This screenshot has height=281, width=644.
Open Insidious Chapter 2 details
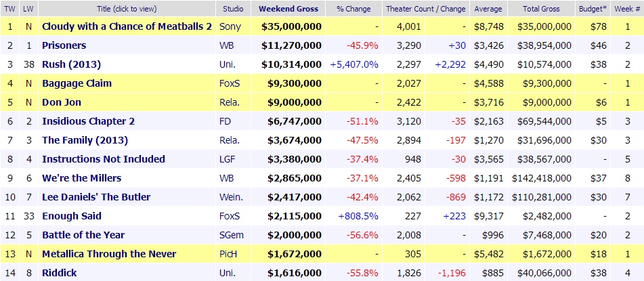tap(88, 121)
